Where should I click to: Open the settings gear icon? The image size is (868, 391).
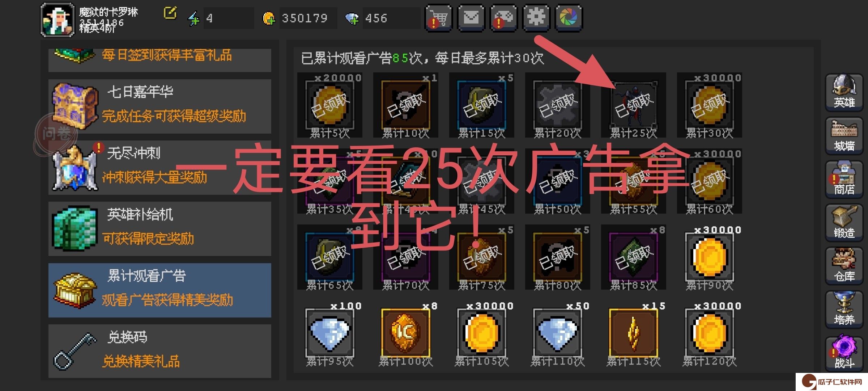click(536, 18)
